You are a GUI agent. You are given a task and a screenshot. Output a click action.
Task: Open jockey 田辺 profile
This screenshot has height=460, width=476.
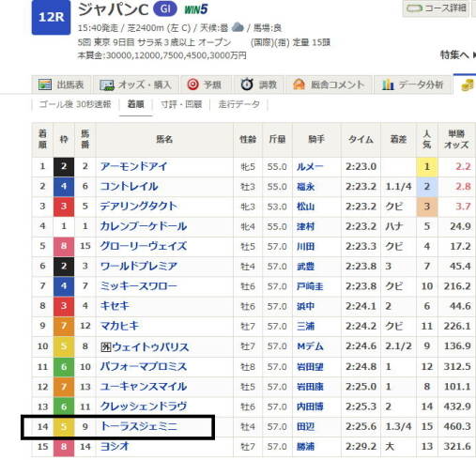point(305,426)
